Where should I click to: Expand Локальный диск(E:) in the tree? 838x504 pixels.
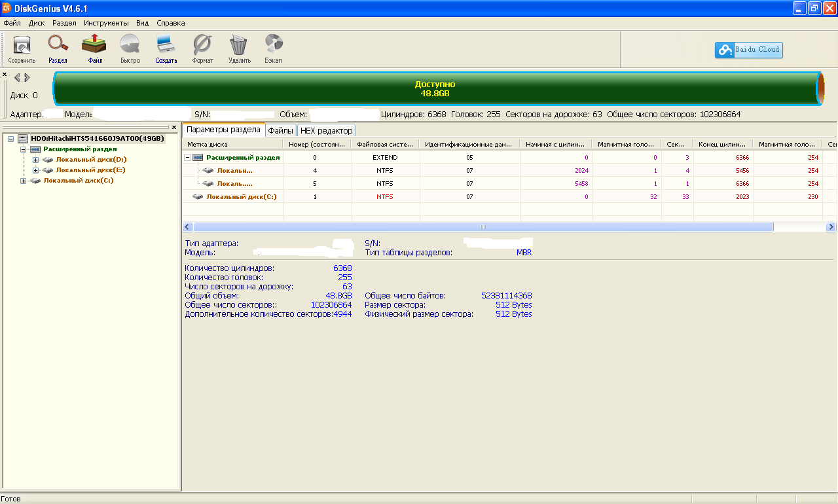coord(35,170)
